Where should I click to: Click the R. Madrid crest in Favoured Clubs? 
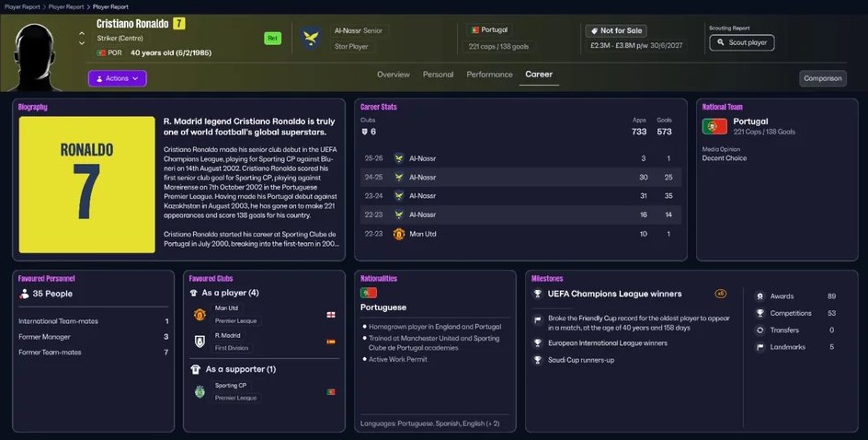point(200,342)
